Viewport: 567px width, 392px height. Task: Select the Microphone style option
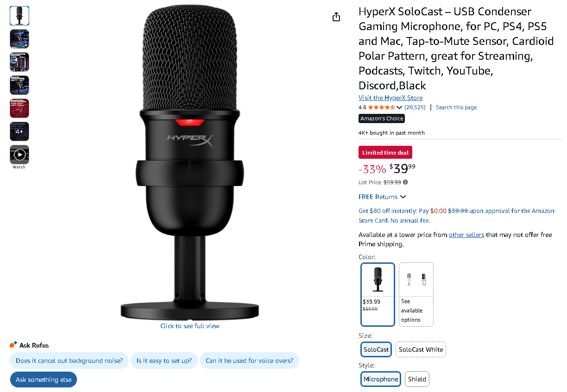[380, 379]
